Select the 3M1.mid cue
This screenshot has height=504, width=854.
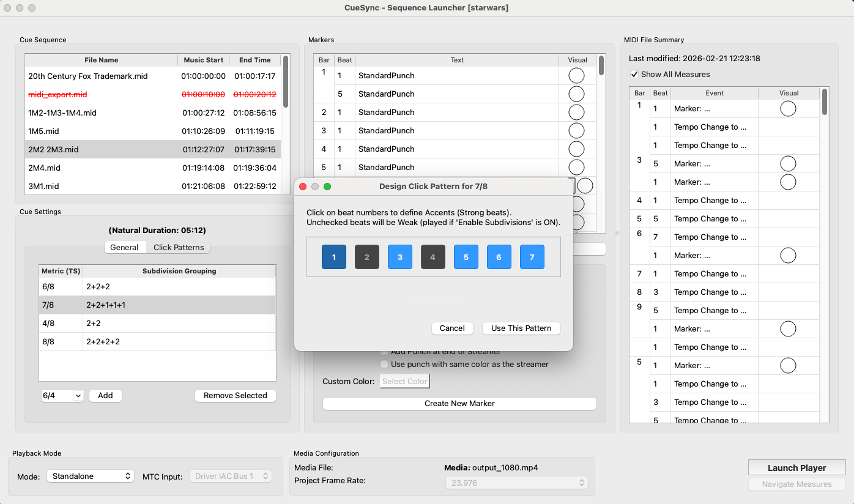152,186
